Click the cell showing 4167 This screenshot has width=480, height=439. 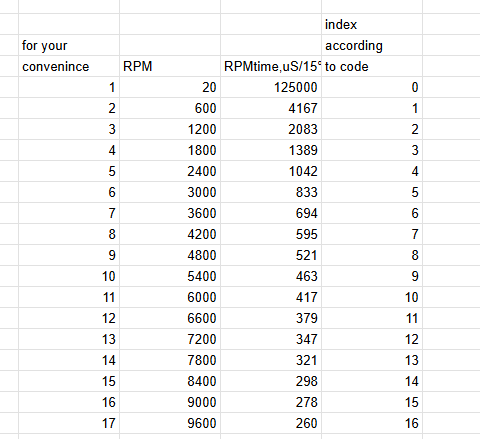point(271,108)
